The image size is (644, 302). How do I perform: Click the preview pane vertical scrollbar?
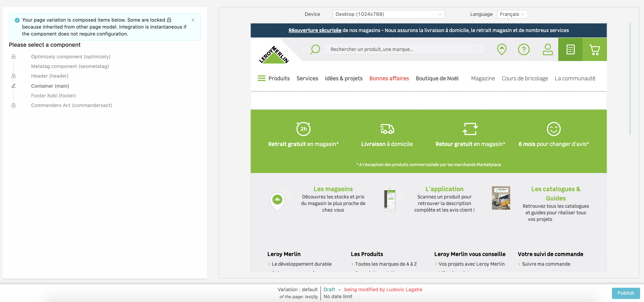tap(630, 79)
